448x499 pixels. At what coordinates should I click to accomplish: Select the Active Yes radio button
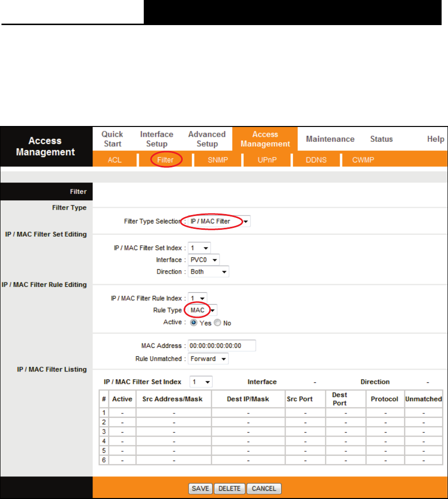(x=193, y=323)
